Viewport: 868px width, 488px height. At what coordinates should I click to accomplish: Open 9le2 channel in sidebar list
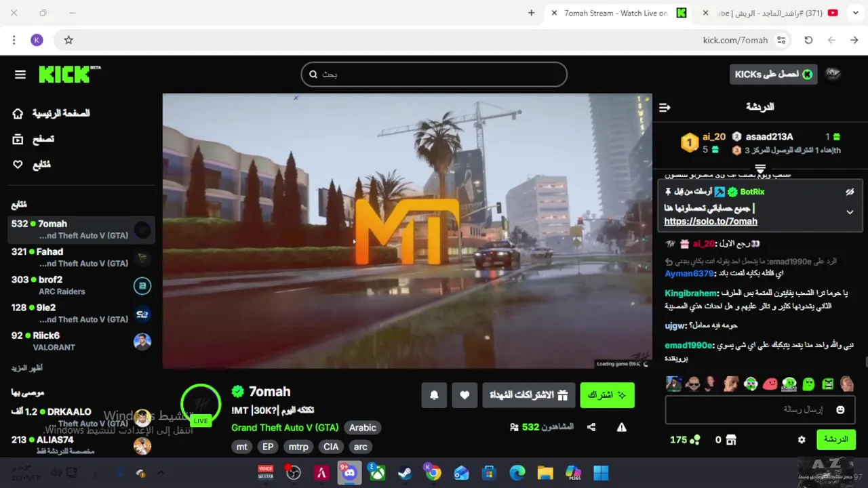[81, 312]
